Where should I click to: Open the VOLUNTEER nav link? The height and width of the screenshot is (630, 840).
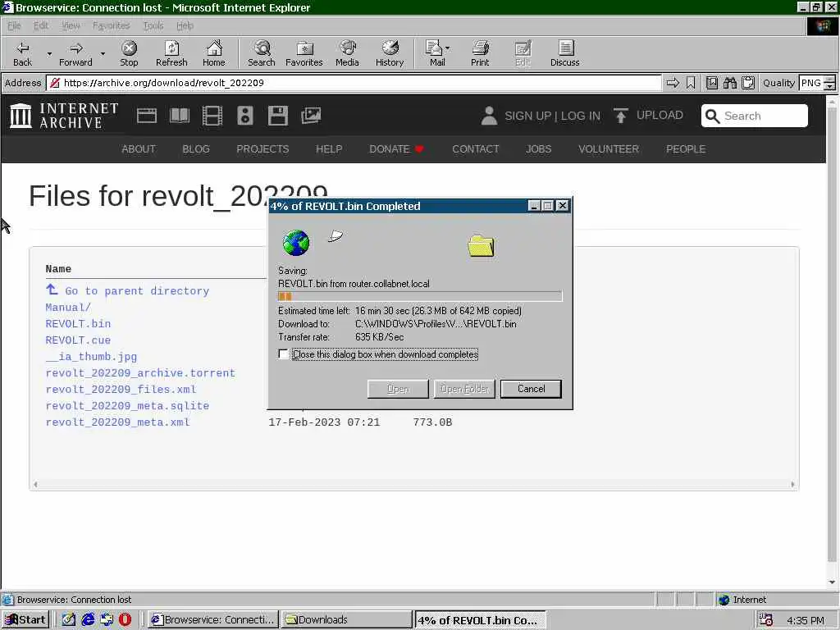click(x=609, y=149)
